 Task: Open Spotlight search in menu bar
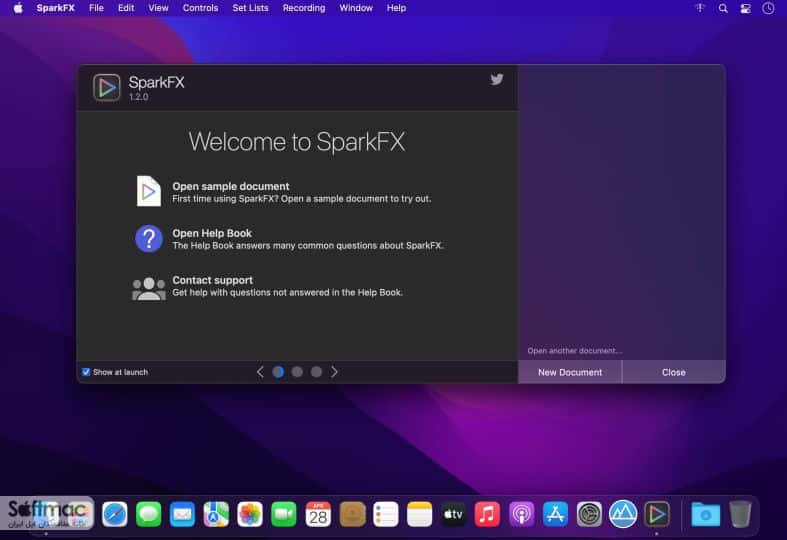[x=723, y=8]
